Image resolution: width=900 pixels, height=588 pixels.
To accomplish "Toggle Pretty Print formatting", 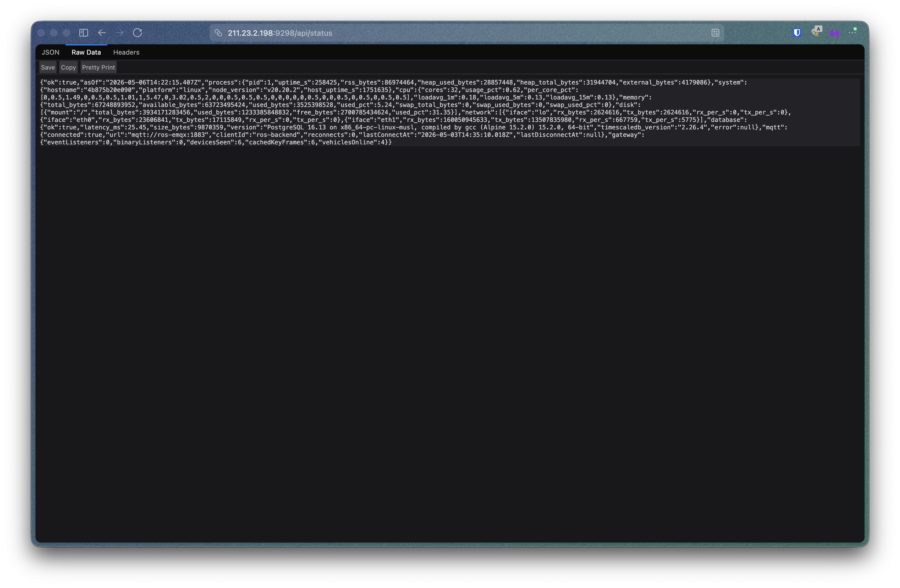I will point(98,67).
